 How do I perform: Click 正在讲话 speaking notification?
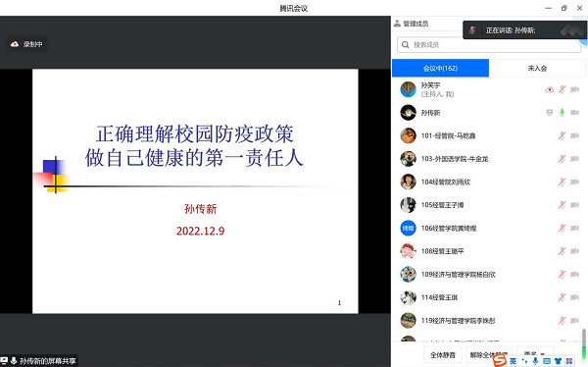(x=524, y=30)
